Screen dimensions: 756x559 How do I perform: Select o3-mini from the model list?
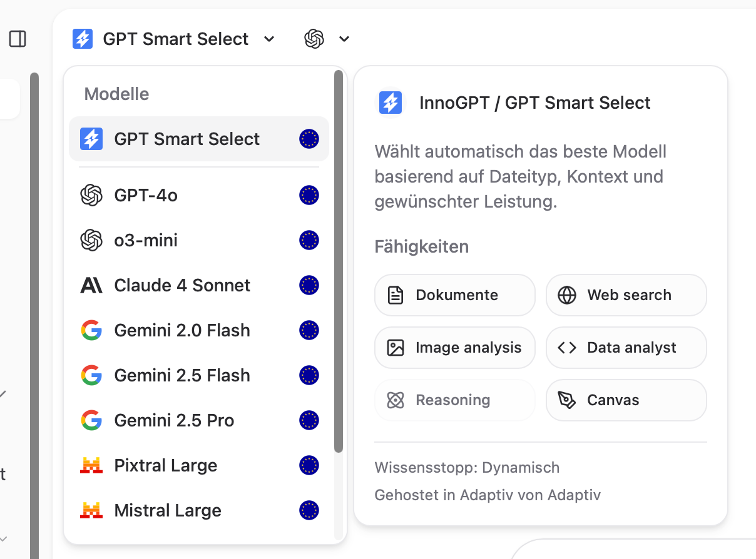click(x=199, y=240)
